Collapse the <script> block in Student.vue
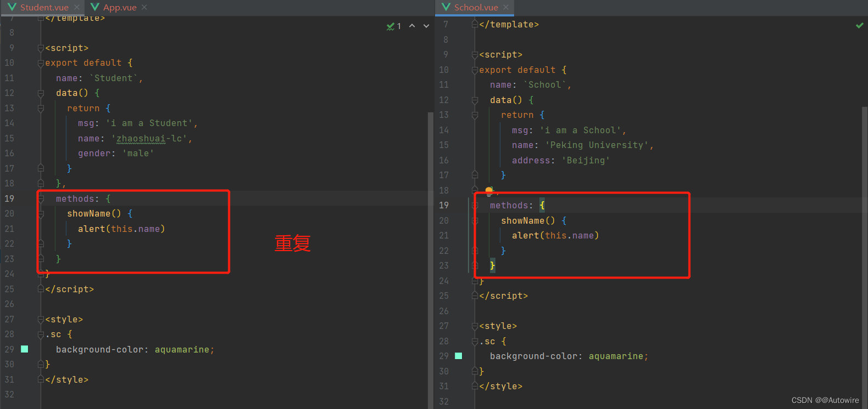The height and width of the screenshot is (409, 868). coord(41,48)
